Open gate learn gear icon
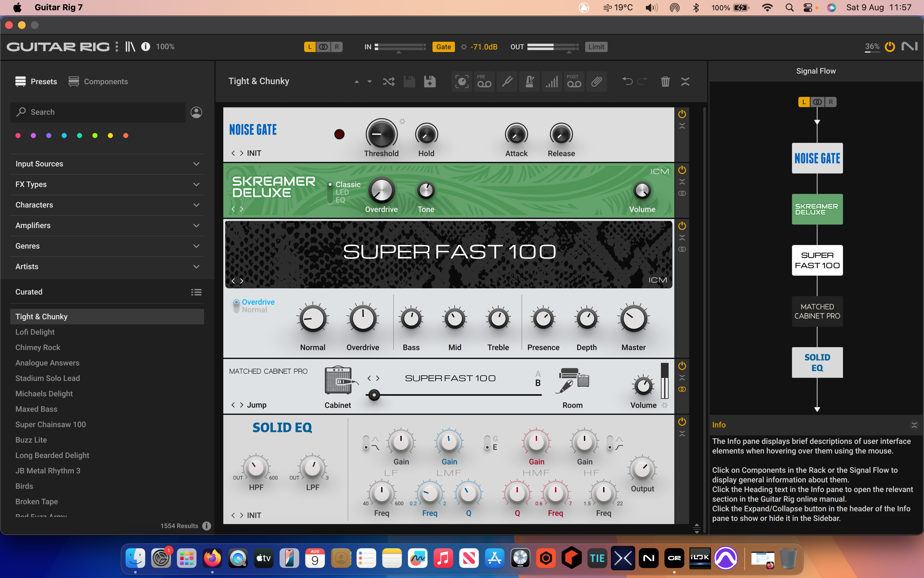Image resolution: width=924 pixels, height=578 pixels. pyautogui.click(x=464, y=47)
